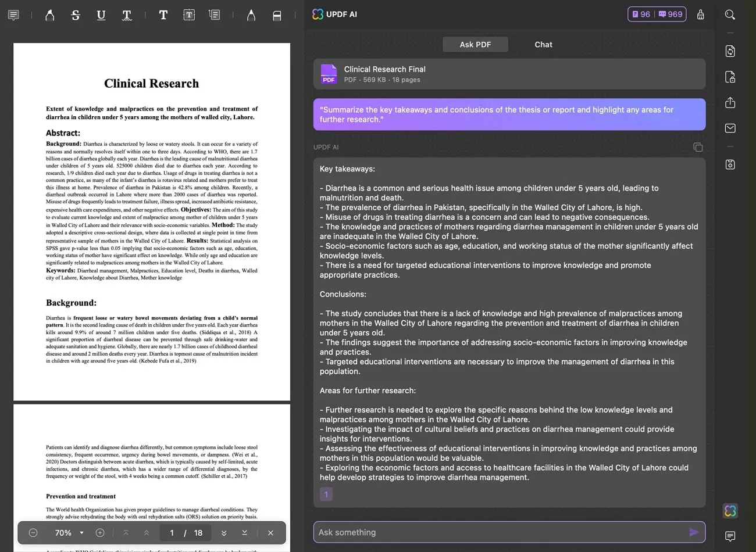Screen dimensions: 756x552
Task: Open the 70% zoom level dropdown
Action: pyautogui.click(x=69, y=533)
